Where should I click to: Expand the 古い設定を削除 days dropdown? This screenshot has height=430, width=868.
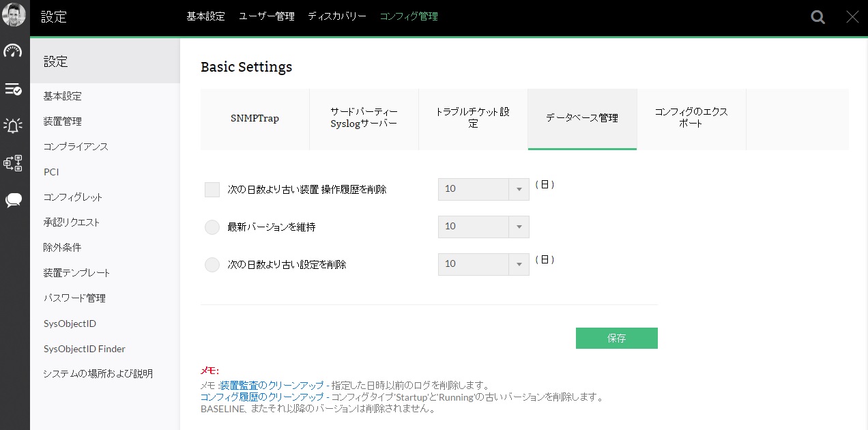pos(483,264)
